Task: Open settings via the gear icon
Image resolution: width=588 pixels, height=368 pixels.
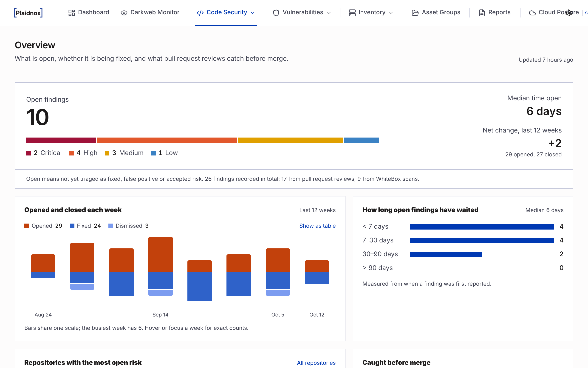Action: pos(568,13)
